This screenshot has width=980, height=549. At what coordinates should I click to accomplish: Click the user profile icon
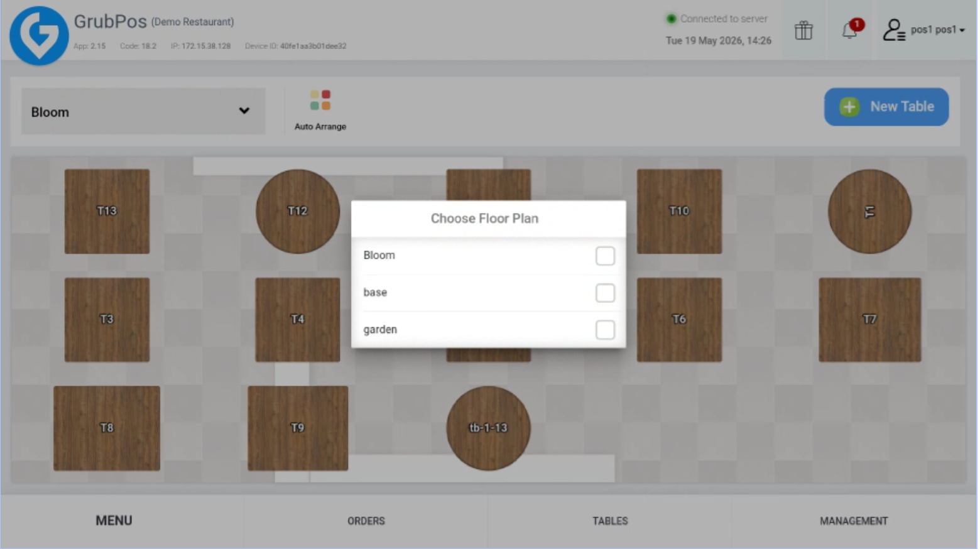pyautogui.click(x=895, y=30)
